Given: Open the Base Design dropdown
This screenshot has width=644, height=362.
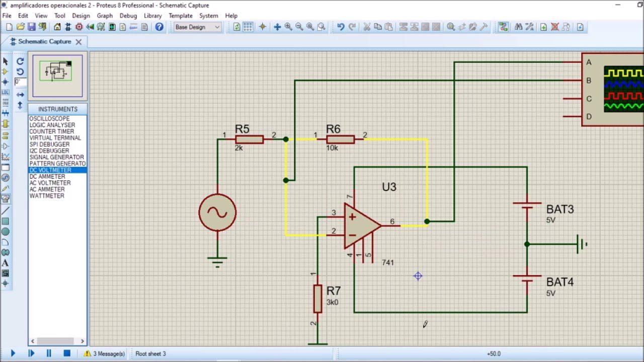Looking at the screenshot, I should [x=197, y=27].
